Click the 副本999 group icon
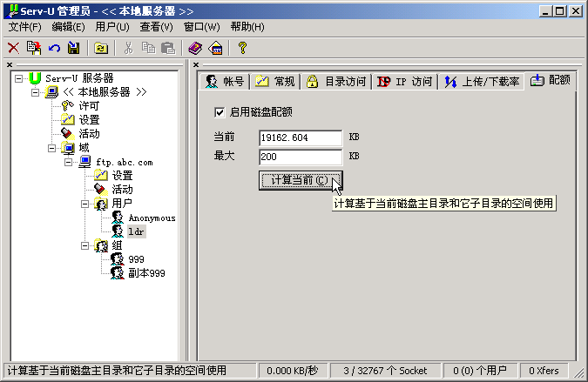Screen dimensions: 588x382 pyautogui.click(x=117, y=272)
